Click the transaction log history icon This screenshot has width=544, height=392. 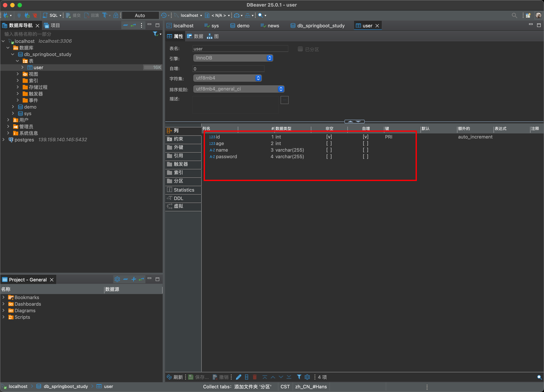164,15
